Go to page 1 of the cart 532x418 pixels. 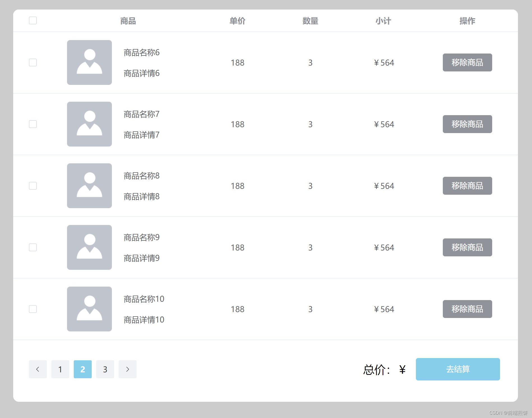pyautogui.click(x=60, y=369)
